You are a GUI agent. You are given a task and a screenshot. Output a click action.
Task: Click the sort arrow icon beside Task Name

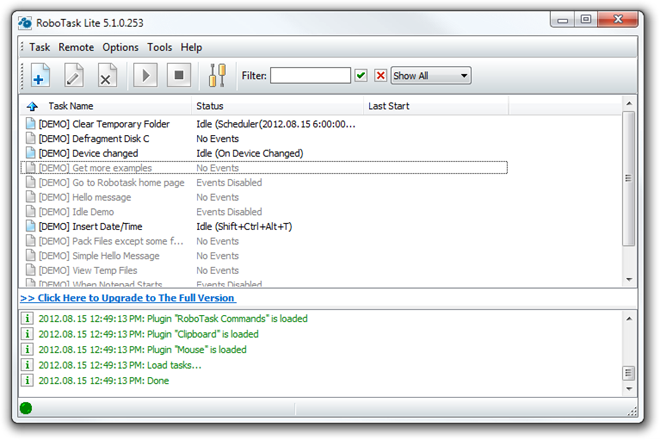[x=32, y=106]
